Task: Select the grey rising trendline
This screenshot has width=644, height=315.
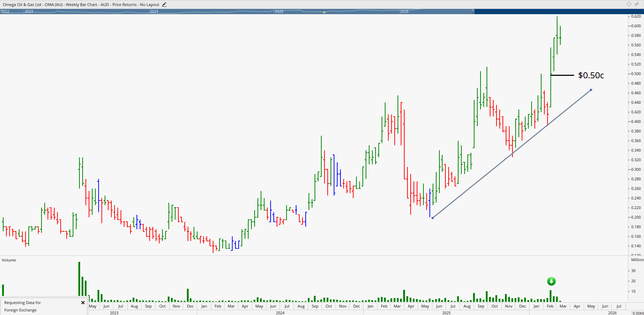Action: (x=512, y=154)
